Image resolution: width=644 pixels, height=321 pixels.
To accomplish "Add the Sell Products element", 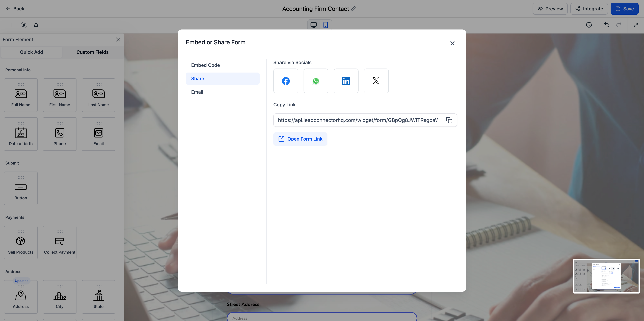I will point(21,243).
